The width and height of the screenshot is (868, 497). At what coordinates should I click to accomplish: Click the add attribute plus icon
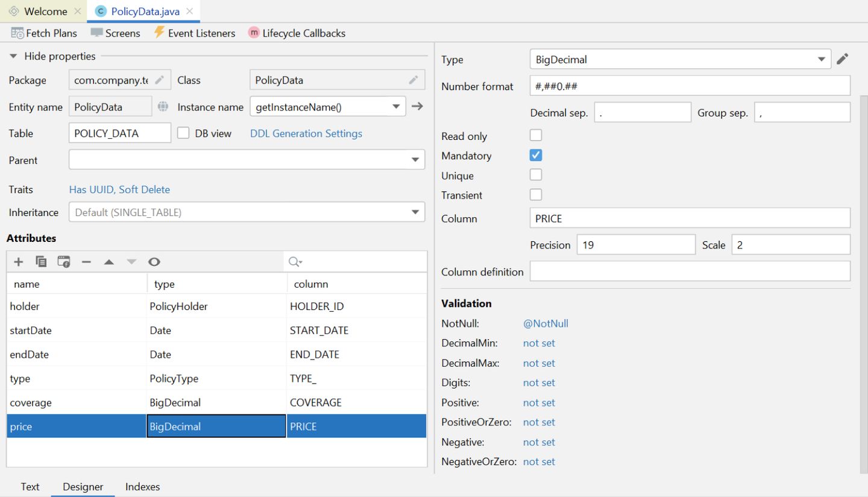pos(19,262)
